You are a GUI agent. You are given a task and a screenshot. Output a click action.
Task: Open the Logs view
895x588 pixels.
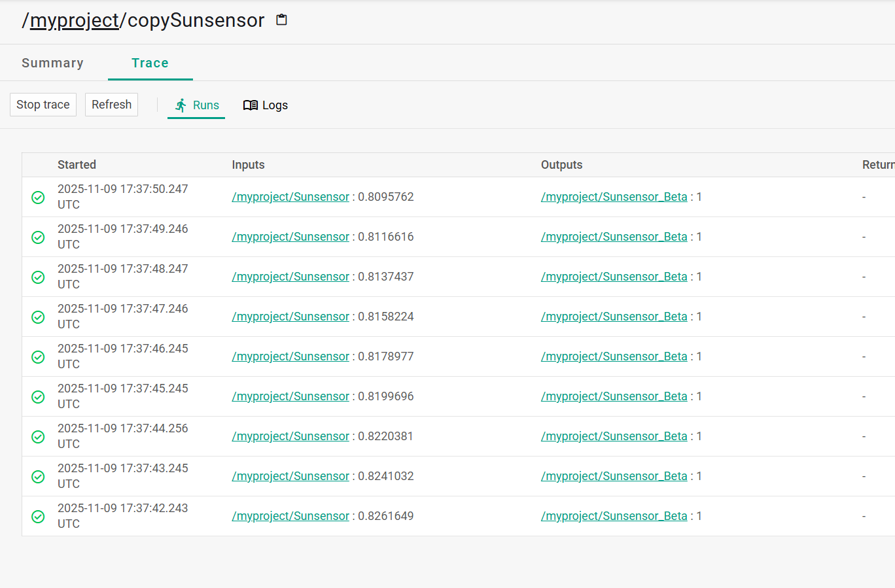(x=274, y=105)
